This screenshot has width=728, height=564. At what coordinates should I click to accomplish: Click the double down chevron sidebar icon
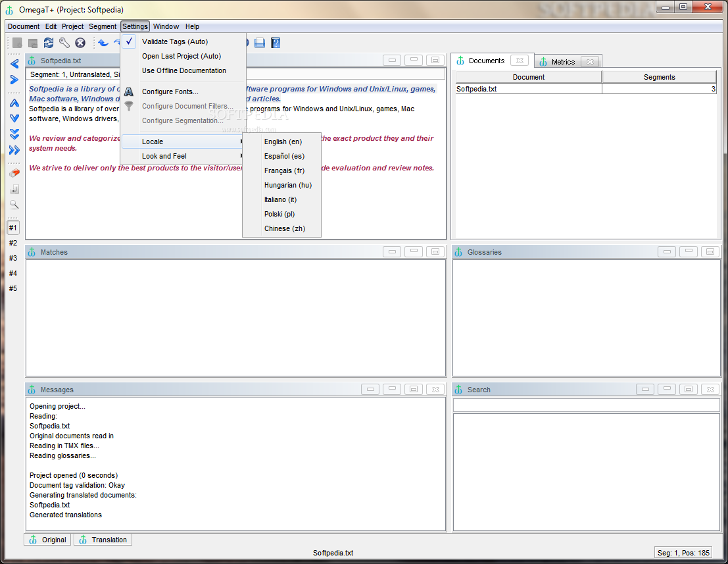coord(14,134)
